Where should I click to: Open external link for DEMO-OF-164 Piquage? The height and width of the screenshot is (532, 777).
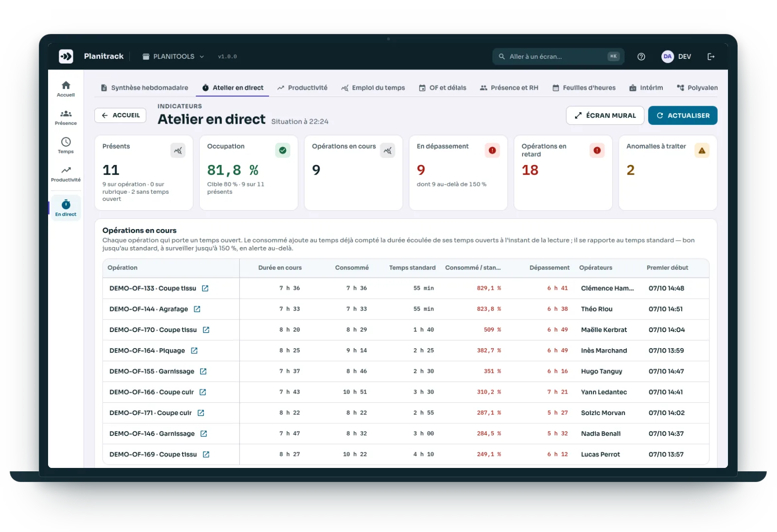194,350
